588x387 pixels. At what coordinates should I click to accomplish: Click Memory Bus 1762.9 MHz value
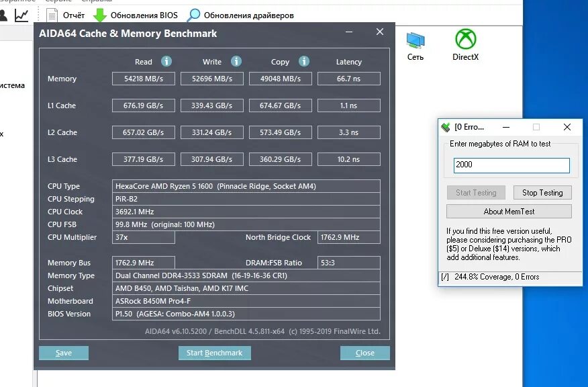click(144, 263)
